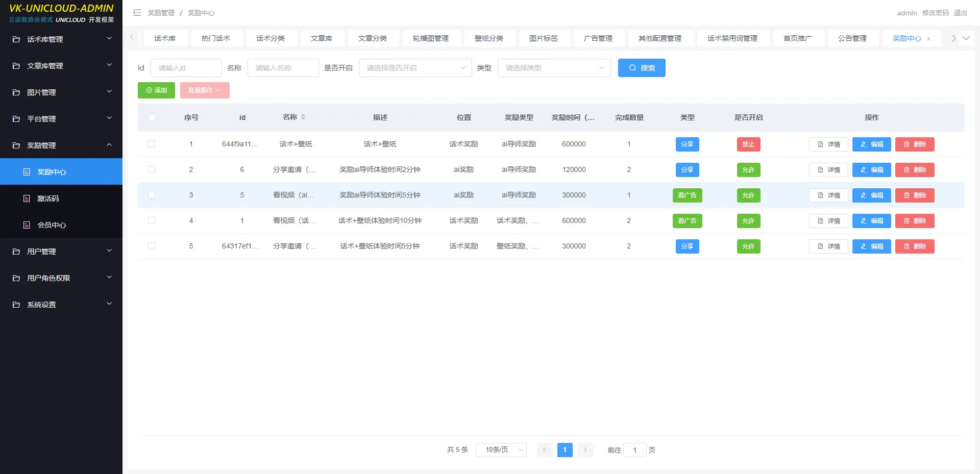The width and height of the screenshot is (980, 474).
Task: Click 编辑 button for 话术+壁纸体验时间10分钟 row
Action: (x=872, y=221)
